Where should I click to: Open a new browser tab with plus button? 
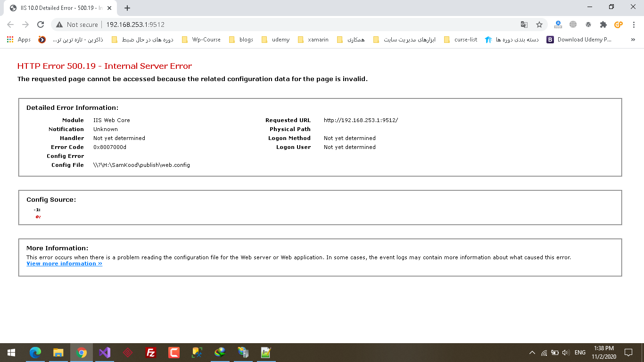click(127, 8)
